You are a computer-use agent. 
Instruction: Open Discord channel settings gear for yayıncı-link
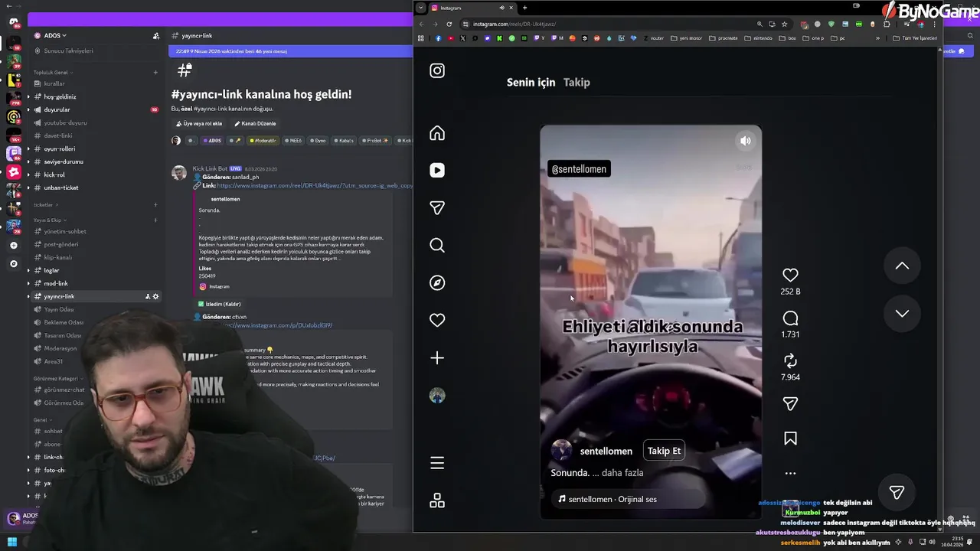156,296
